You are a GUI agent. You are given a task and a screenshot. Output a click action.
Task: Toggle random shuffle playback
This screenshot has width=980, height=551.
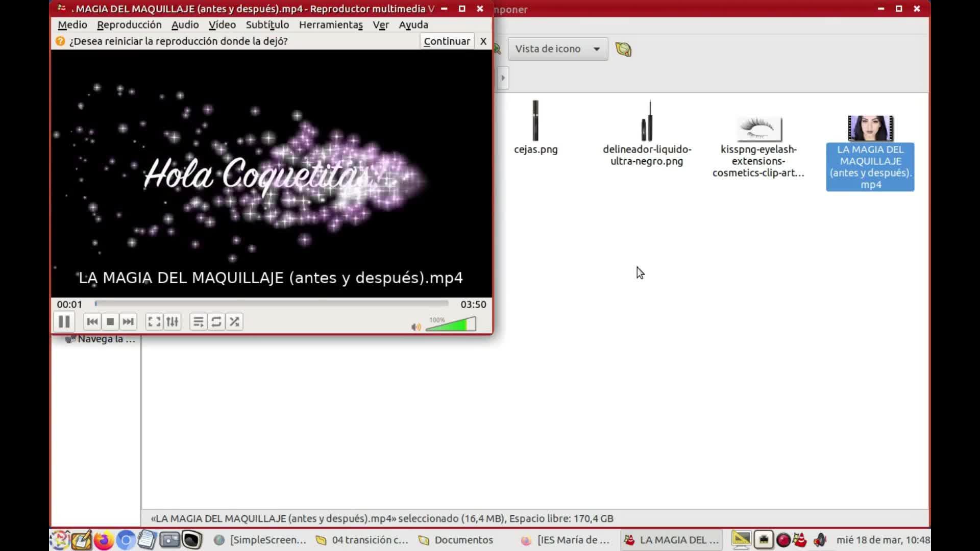click(x=234, y=322)
